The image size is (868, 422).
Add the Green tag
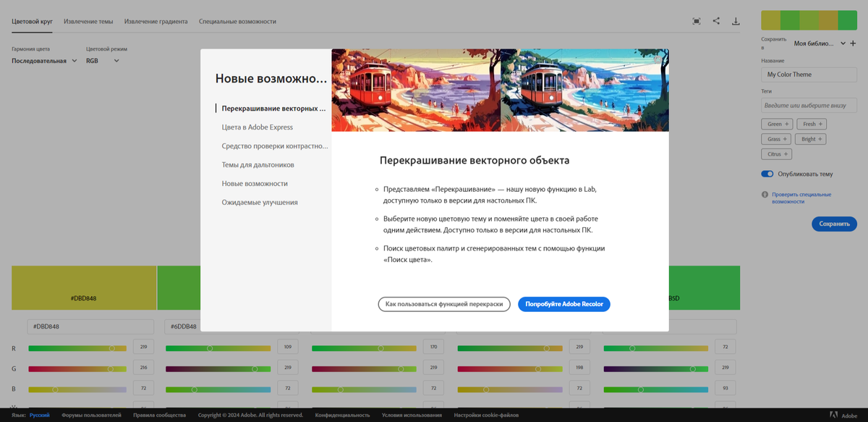(x=778, y=124)
